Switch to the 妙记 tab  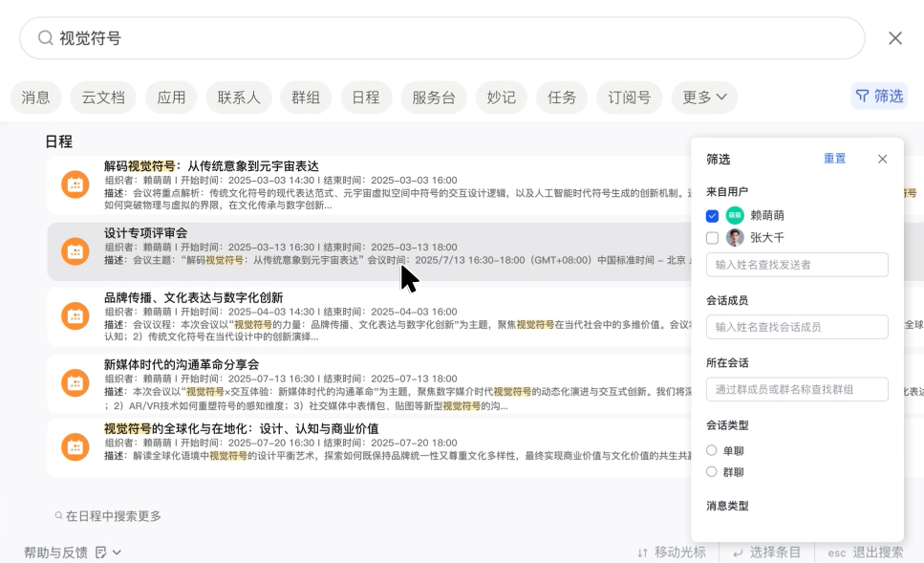click(x=502, y=97)
